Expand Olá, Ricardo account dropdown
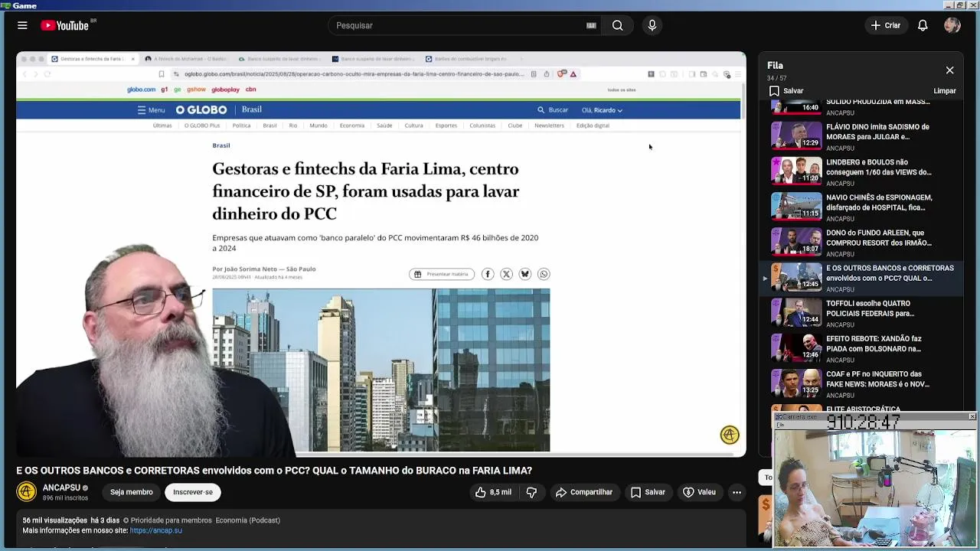980x551 pixels. (602, 110)
